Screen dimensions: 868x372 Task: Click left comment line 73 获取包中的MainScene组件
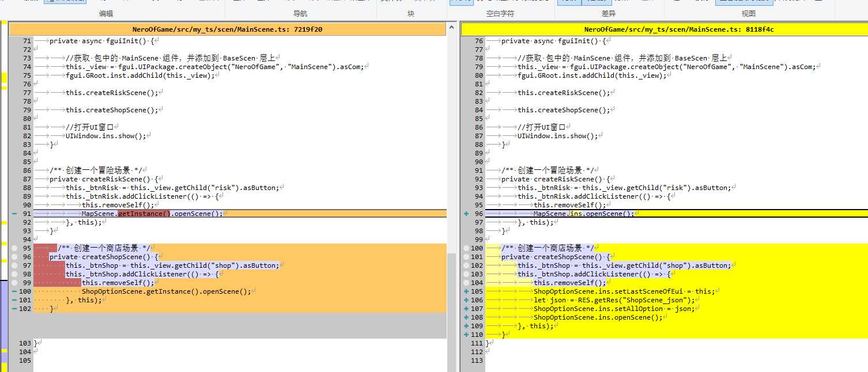[x=171, y=58]
